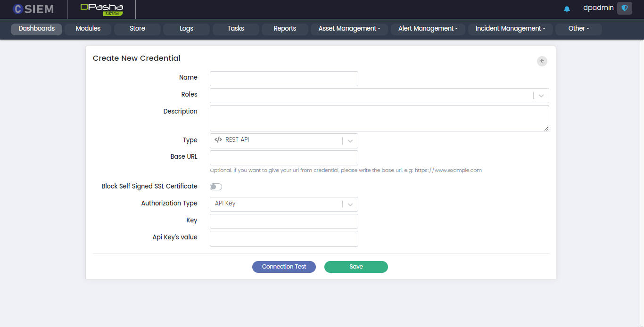This screenshot has height=327, width=644.
Task: Click the shield user icon
Action: 624,8
